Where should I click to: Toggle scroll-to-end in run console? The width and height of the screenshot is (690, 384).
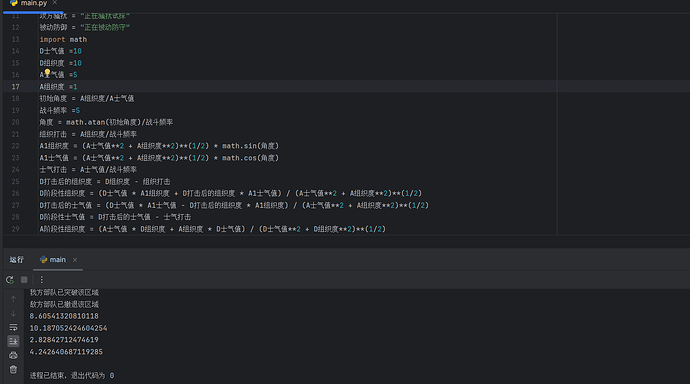point(13,341)
